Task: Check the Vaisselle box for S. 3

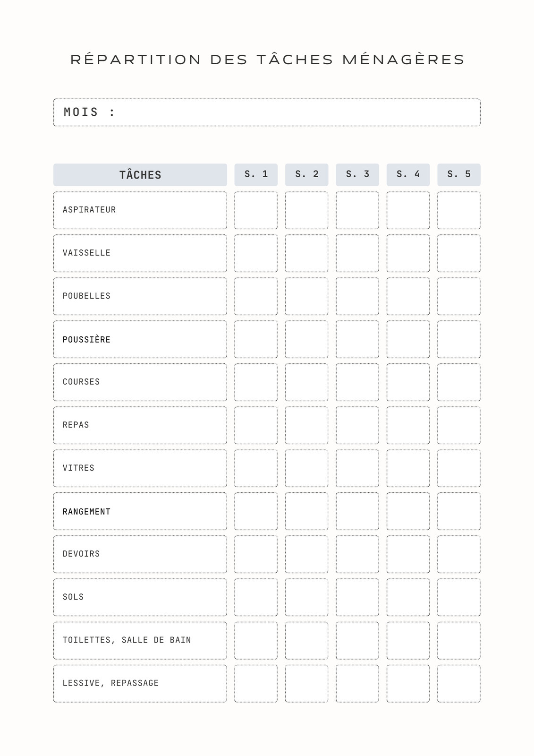Action: (357, 253)
